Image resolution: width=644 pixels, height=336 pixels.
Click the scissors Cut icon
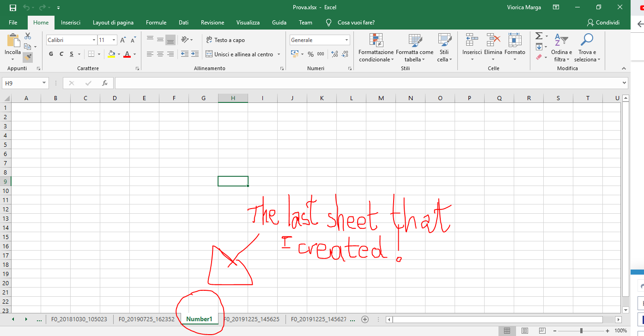click(28, 36)
